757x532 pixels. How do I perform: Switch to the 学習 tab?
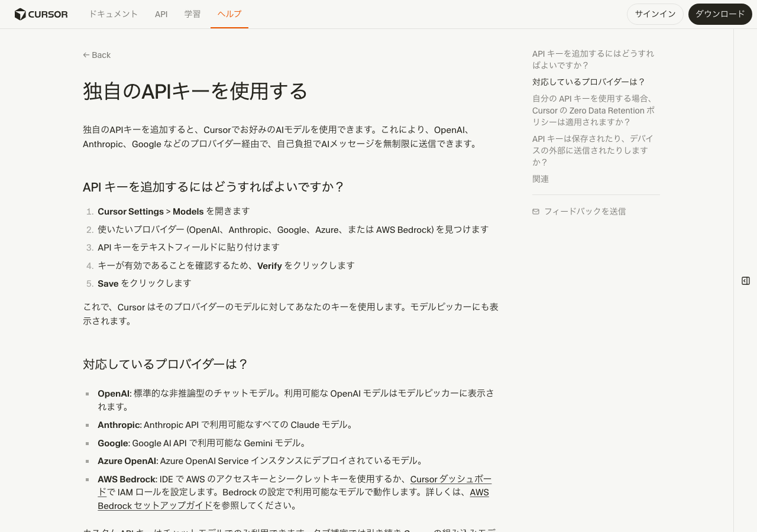(192, 14)
